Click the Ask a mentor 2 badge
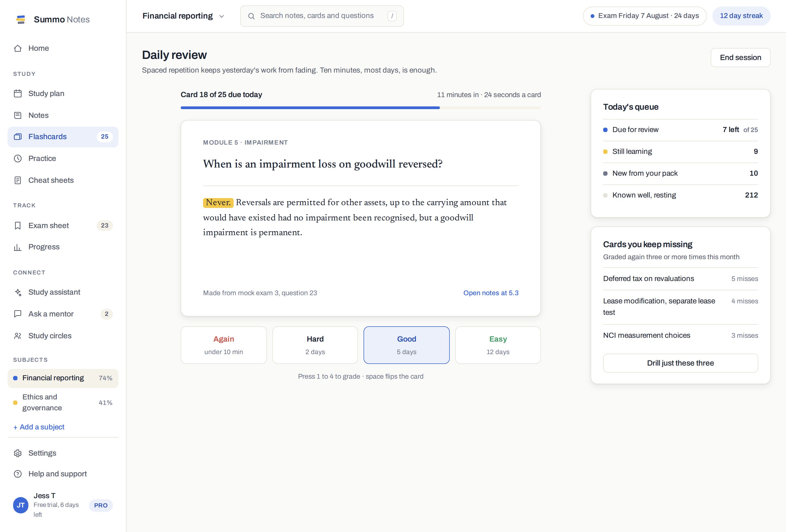The image size is (786, 532). coord(106,314)
